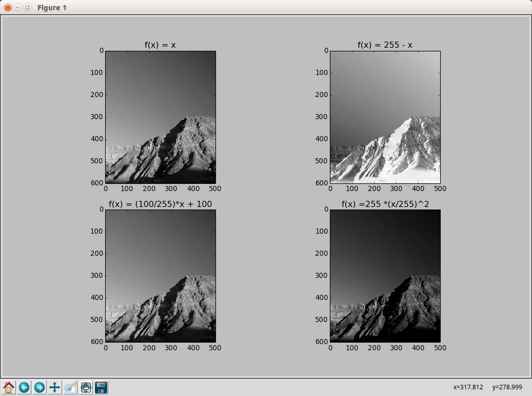Close the Figure 1 window
The height and width of the screenshot is (396, 532).
8,8
